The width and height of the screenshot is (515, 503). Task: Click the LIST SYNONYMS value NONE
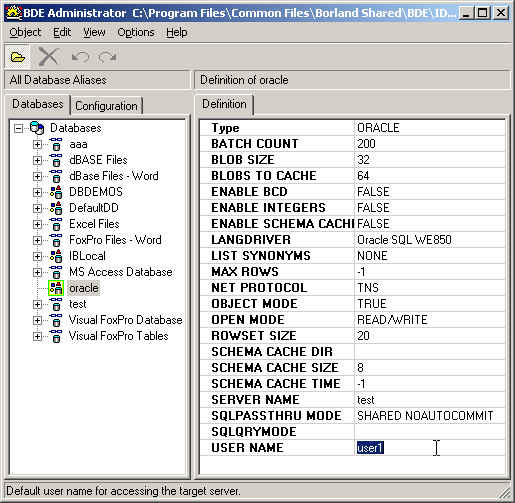click(x=372, y=256)
